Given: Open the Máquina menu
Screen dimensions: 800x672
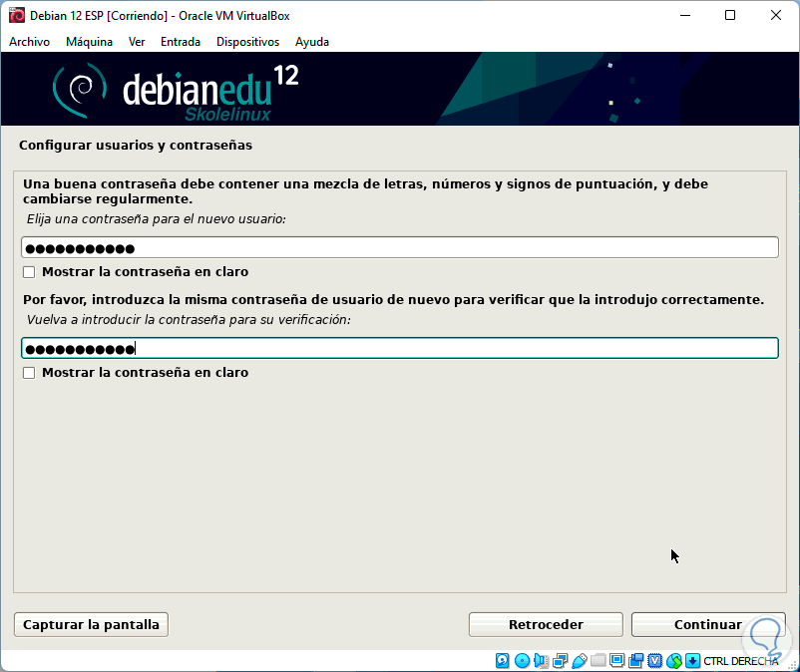Looking at the screenshot, I should point(90,42).
